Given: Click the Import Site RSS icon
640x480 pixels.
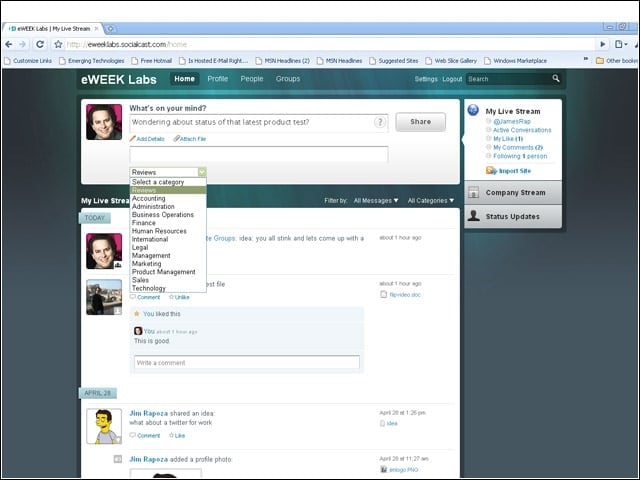Looking at the screenshot, I should (491, 171).
